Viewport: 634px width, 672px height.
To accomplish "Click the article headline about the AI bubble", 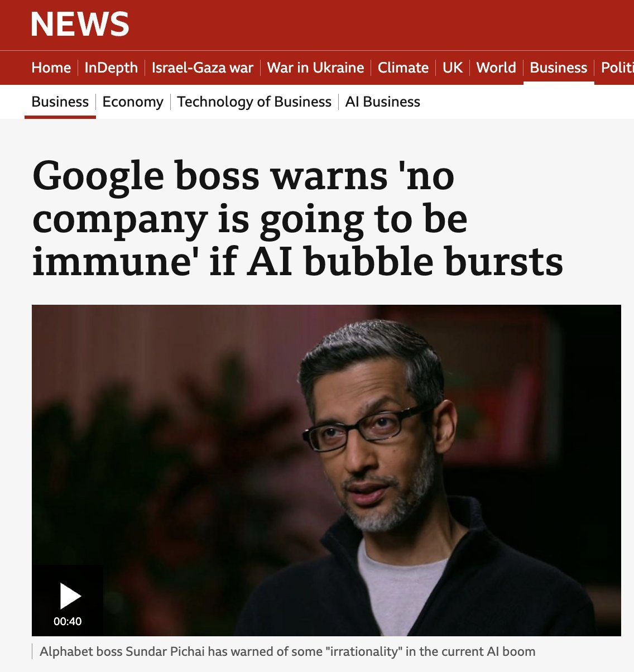I will (x=297, y=218).
